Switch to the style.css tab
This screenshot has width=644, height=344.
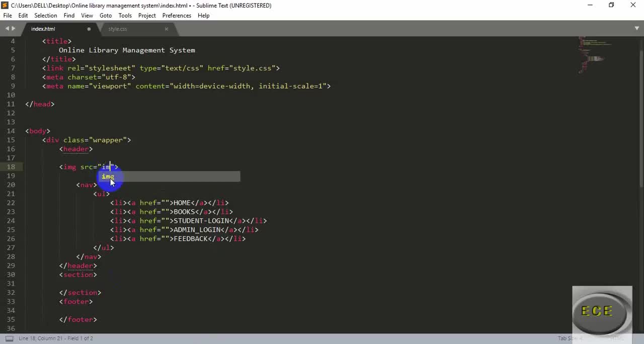(x=118, y=29)
